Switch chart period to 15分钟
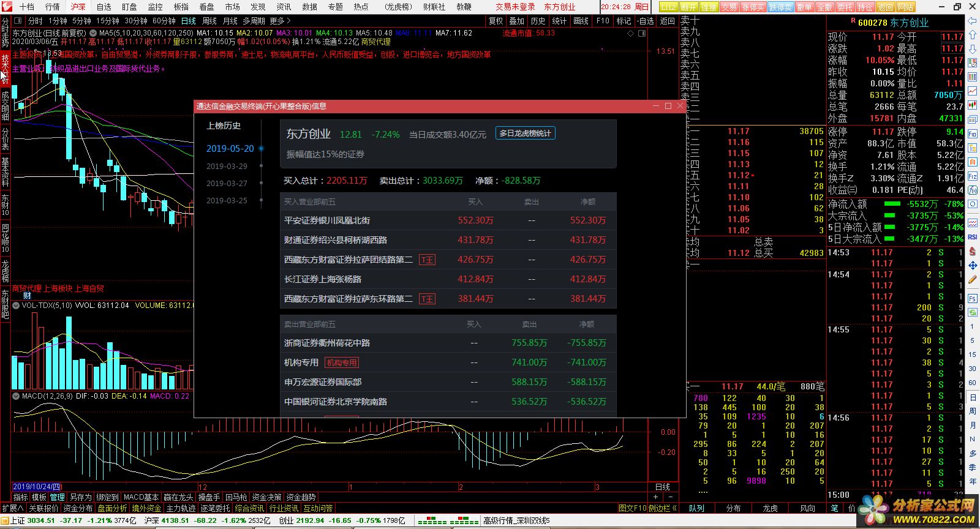The image size is (980, 529). coord(107,21)
